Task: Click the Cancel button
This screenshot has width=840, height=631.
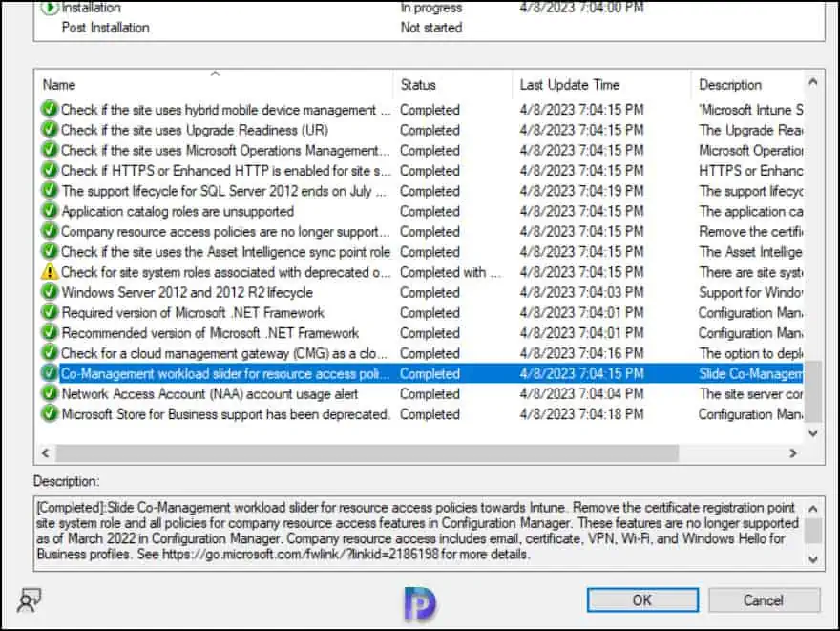Action: [764, 599]
